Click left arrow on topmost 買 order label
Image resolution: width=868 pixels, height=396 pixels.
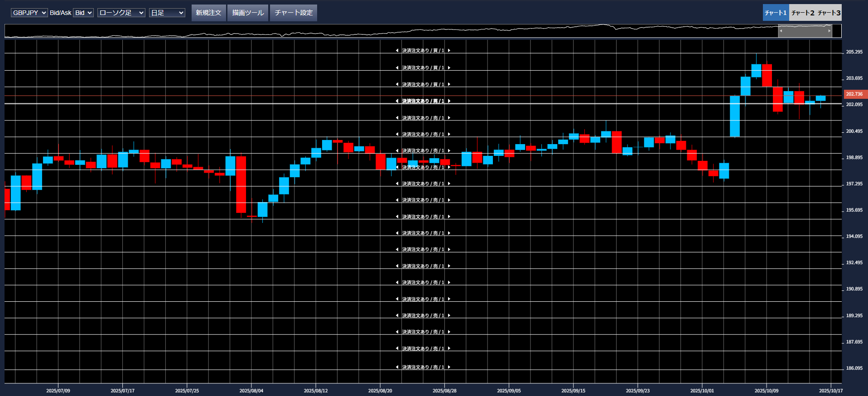pos(397,51)
